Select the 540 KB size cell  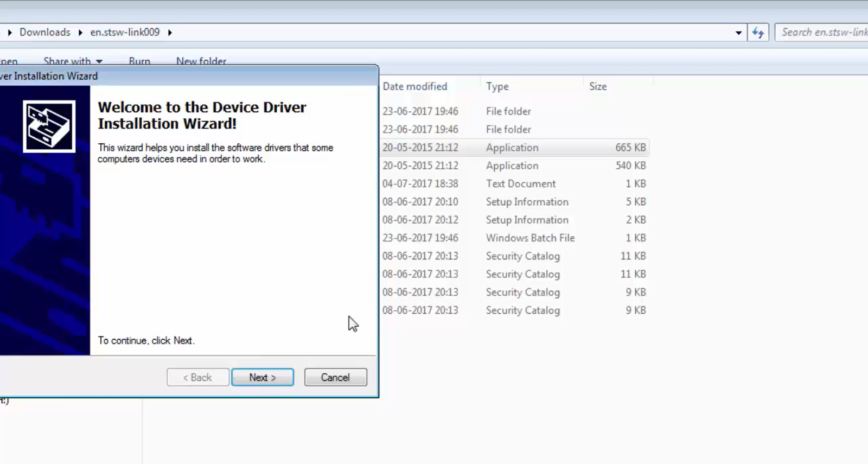tap(630, 166)
